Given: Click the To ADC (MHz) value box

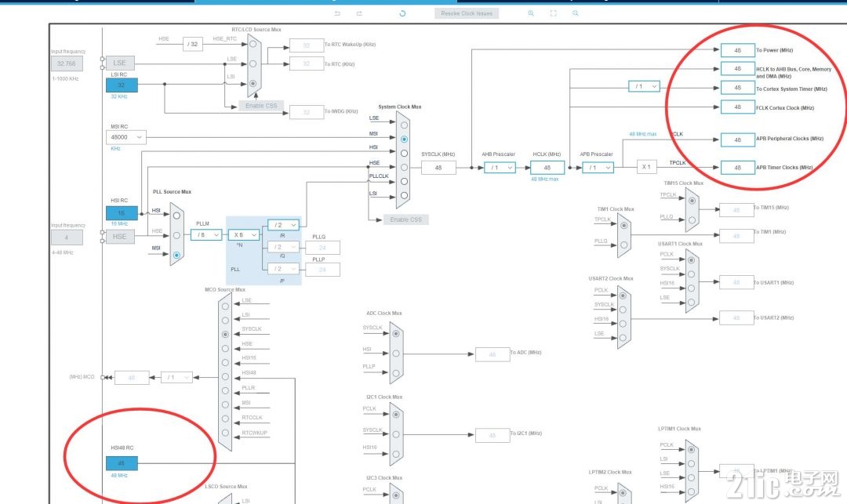Looking at the screenshot, I should point(492,354).
